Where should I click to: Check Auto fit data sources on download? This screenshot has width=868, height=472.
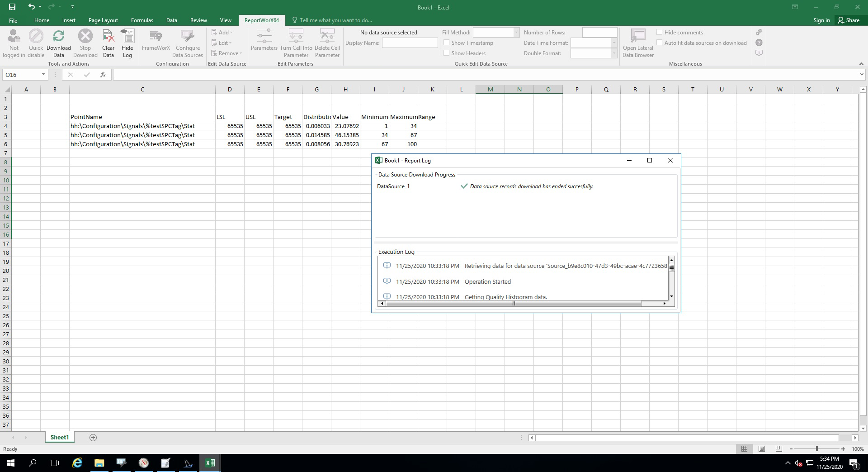660,43
